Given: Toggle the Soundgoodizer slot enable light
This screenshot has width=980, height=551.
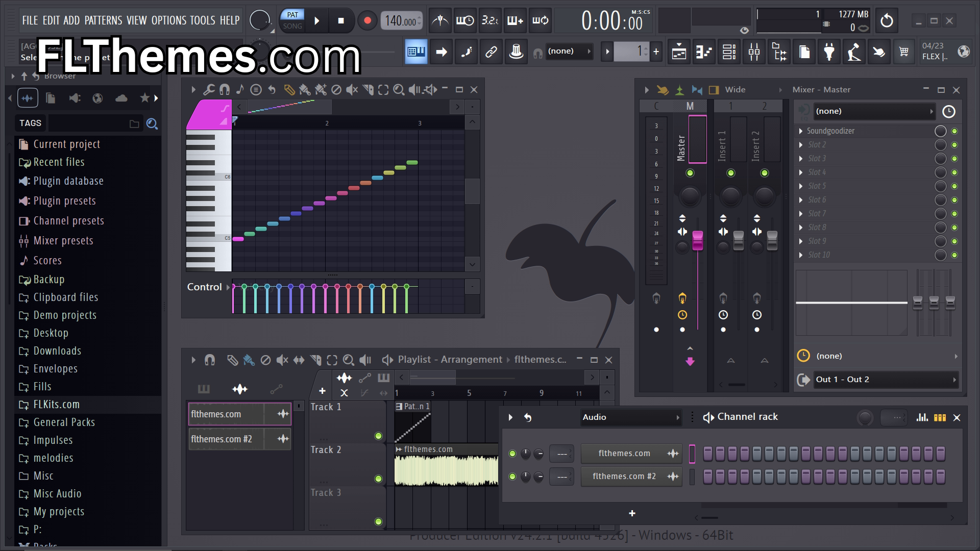Looking at the screenshot, I should (954, 131).
